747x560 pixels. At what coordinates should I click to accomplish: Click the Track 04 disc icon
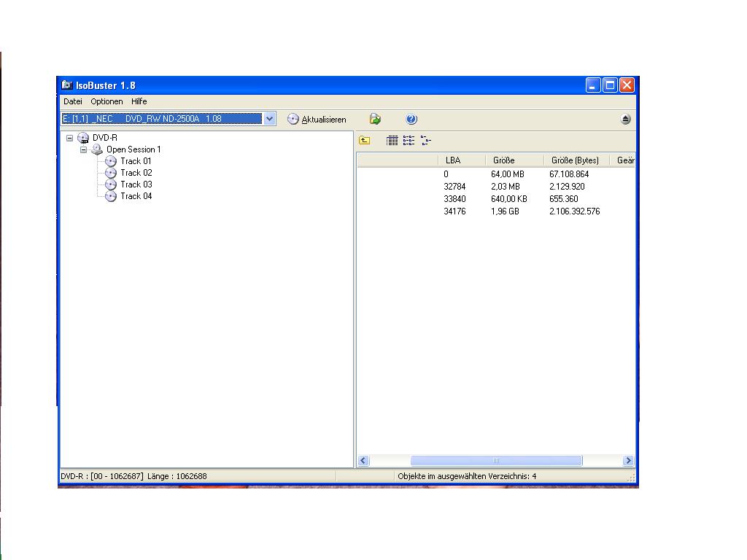111,196
